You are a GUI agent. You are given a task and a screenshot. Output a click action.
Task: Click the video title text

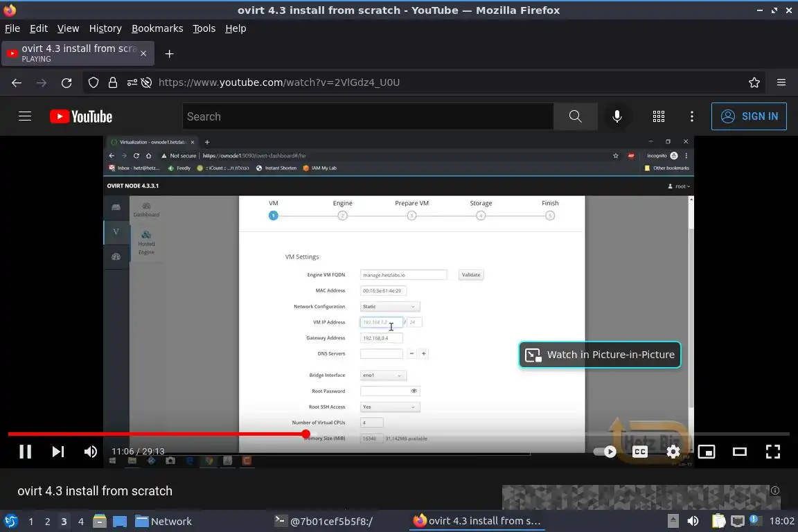click(x=95, y=490)
